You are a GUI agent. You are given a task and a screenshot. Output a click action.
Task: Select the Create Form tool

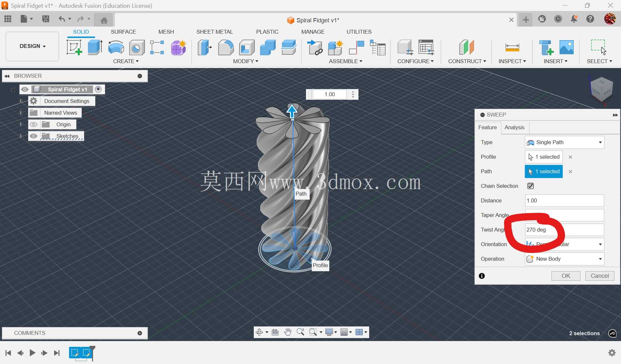178,47
